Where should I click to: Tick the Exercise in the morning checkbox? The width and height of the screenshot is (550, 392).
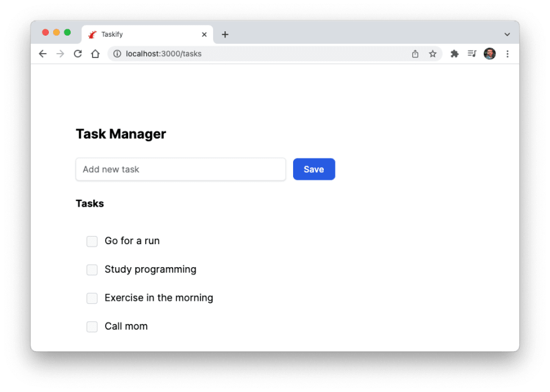[92, 298]
